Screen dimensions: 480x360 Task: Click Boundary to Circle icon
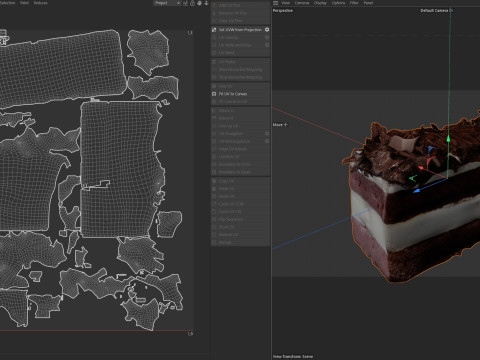click(x=214, y=164)
